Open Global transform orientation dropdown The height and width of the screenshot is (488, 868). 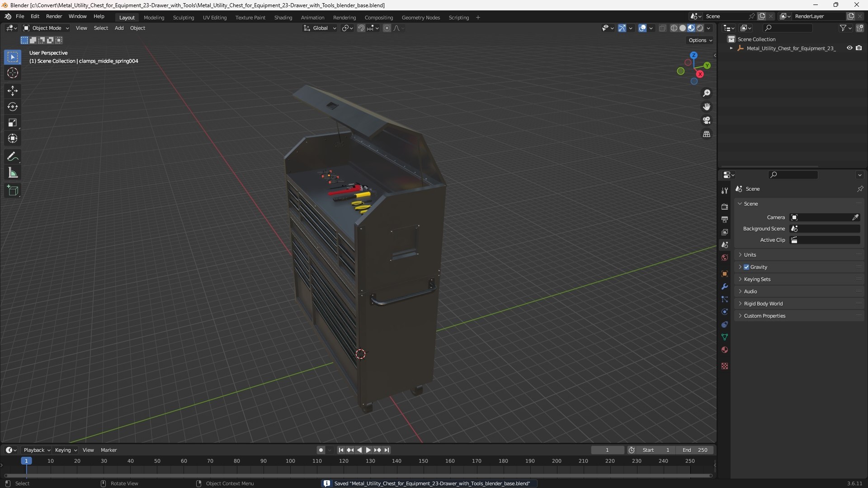pos(320,28)
